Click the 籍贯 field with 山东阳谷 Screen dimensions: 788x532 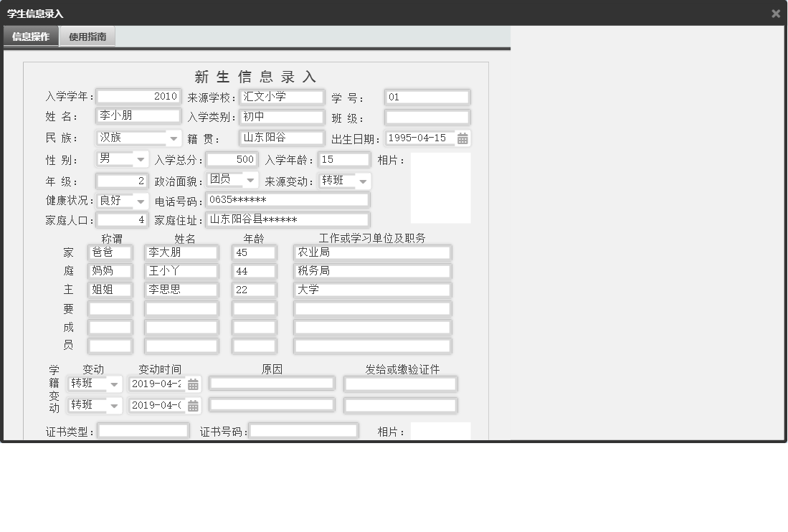point(282,138)
